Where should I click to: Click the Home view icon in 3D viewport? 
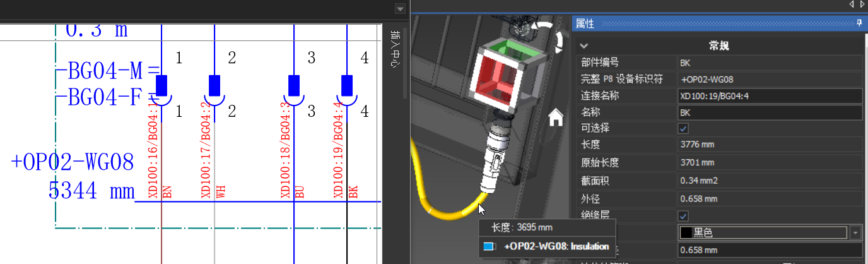point(556,117)
